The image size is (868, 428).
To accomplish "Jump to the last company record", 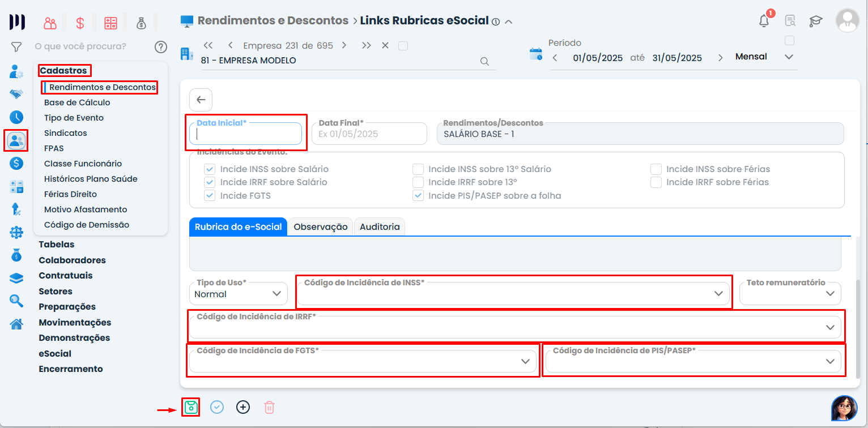I will coord(367,45).
